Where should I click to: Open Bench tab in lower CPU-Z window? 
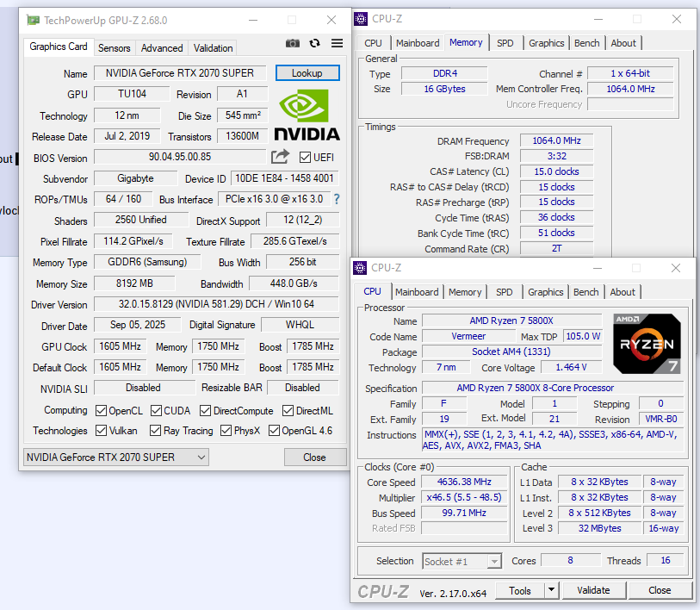click(585, 292)
